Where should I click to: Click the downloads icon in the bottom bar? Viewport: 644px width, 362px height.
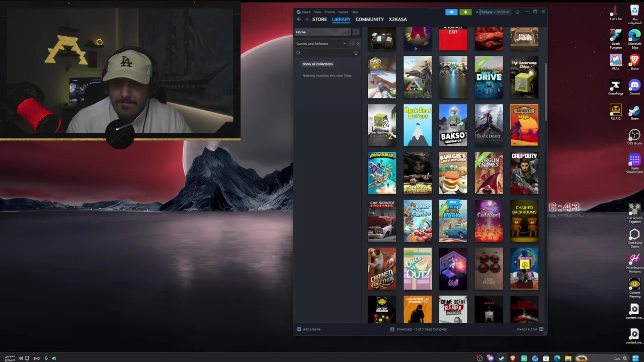pyautogui.click(x=392, y=329)
